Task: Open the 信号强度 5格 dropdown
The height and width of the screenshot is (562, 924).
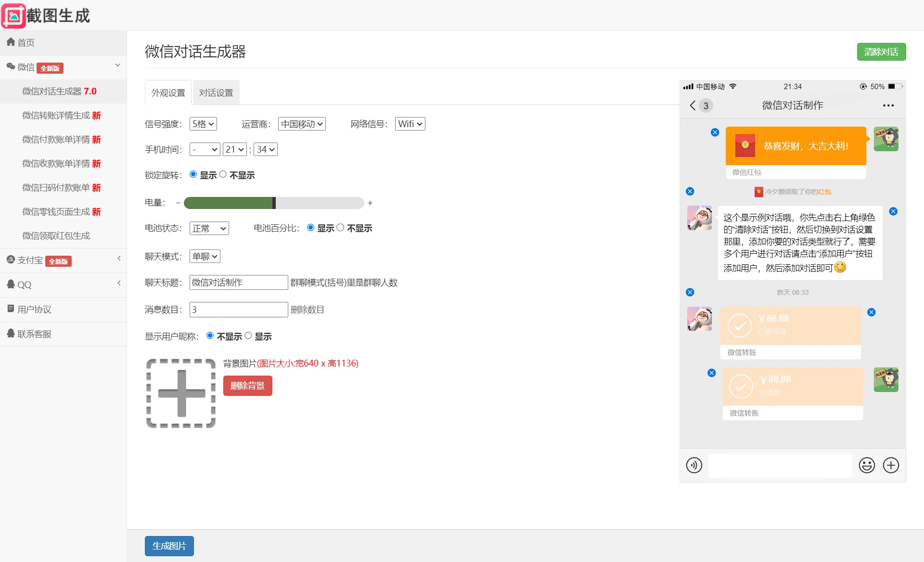Action: 203,124
